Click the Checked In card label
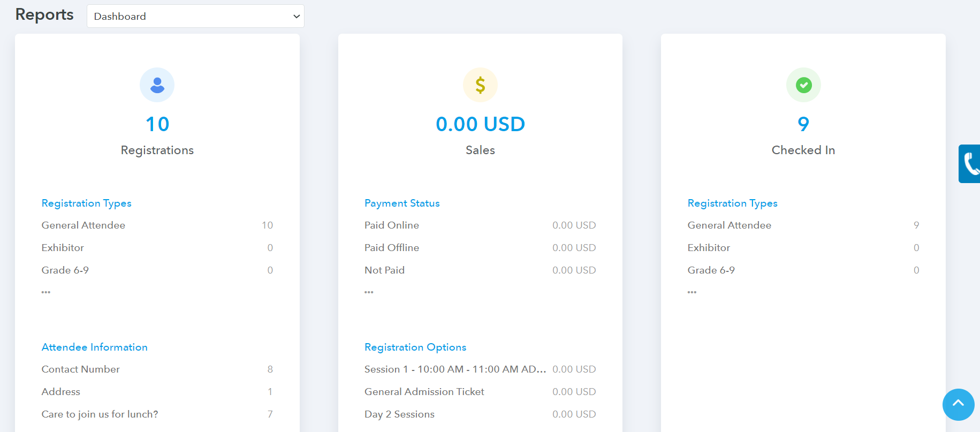 [x=803, y=150]
